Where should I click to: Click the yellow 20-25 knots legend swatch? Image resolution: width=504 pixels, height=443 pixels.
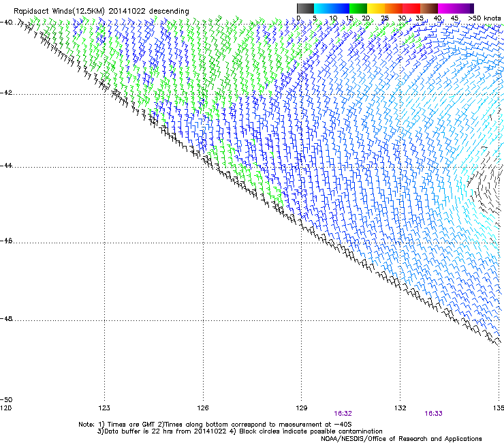point(376,8)
